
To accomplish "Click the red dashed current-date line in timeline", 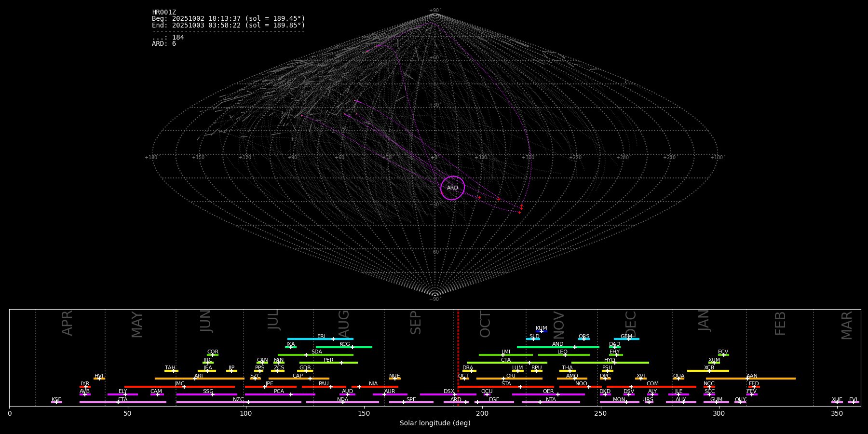I will click(458, 357).
